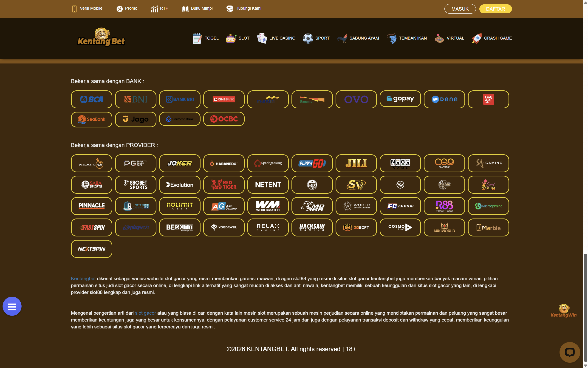Select Joker provider logo

[180, 163]
